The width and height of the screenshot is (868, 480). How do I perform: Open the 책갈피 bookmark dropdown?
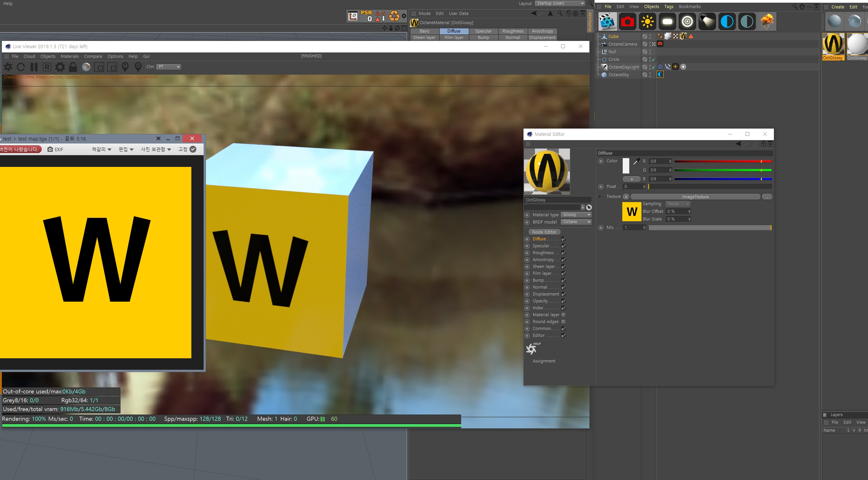[101, 149]
